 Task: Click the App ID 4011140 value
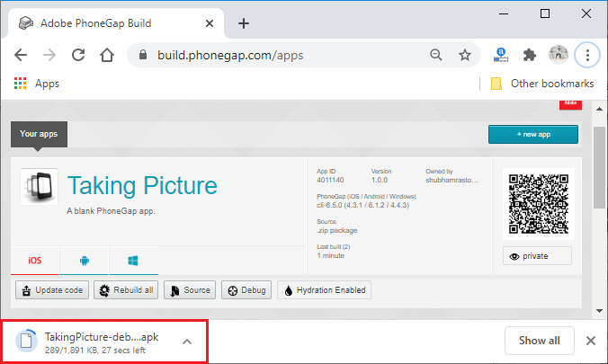click(x=330, y=180)
